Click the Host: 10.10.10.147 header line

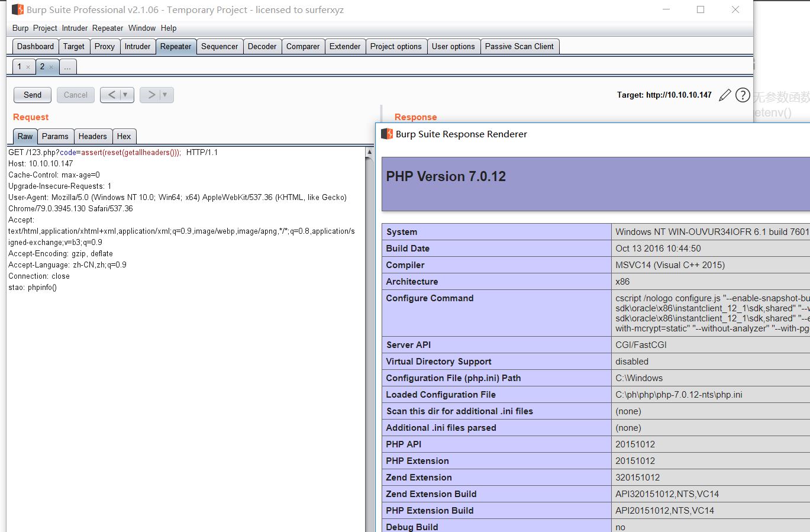click(41, 163)
